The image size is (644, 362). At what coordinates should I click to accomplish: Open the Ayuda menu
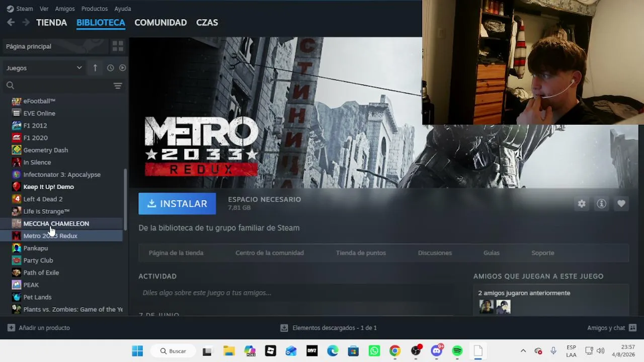point(123,9)
